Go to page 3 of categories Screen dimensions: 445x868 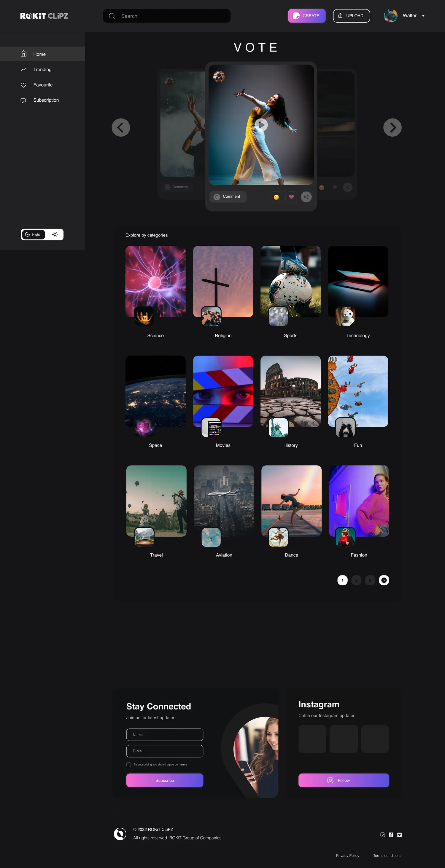point(370,580)
